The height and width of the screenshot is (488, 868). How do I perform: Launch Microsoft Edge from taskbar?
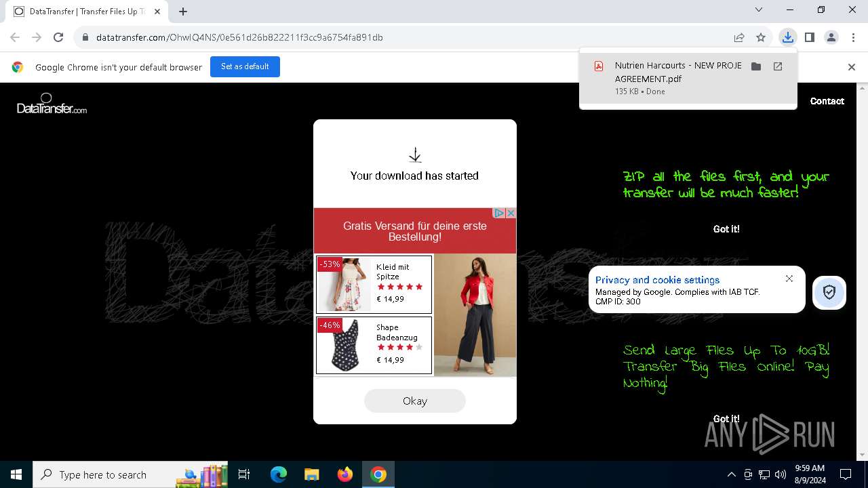279,474
